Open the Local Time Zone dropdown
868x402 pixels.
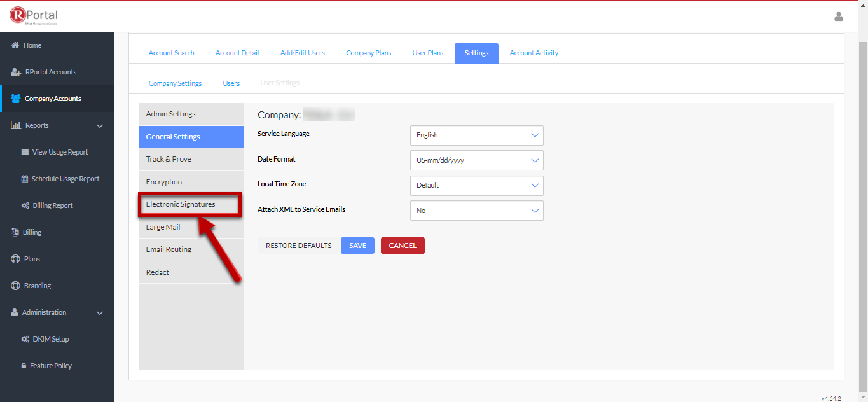point(477,185)
